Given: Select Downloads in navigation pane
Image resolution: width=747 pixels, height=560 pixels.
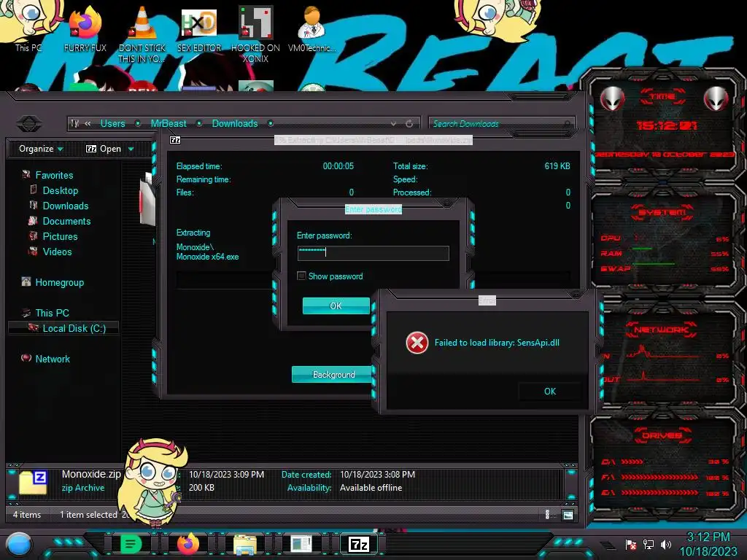Looking at the screenshot, I should [x=65, y=206].
